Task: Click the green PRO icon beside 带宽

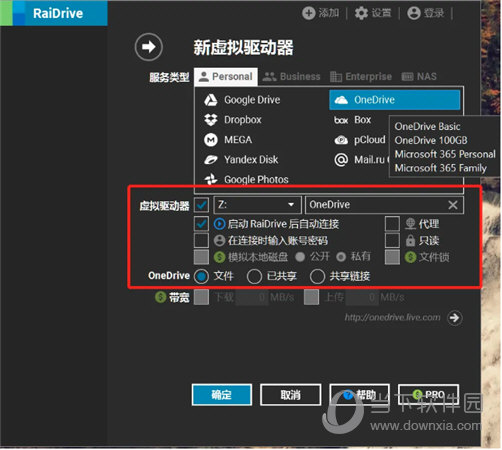Action: pyautogui.click(x=161, y=297)
